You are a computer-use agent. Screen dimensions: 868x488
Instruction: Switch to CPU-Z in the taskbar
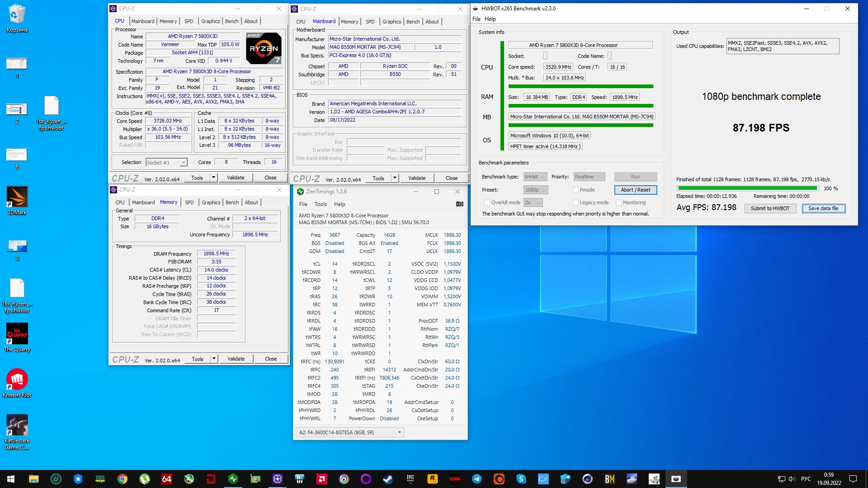278,479
